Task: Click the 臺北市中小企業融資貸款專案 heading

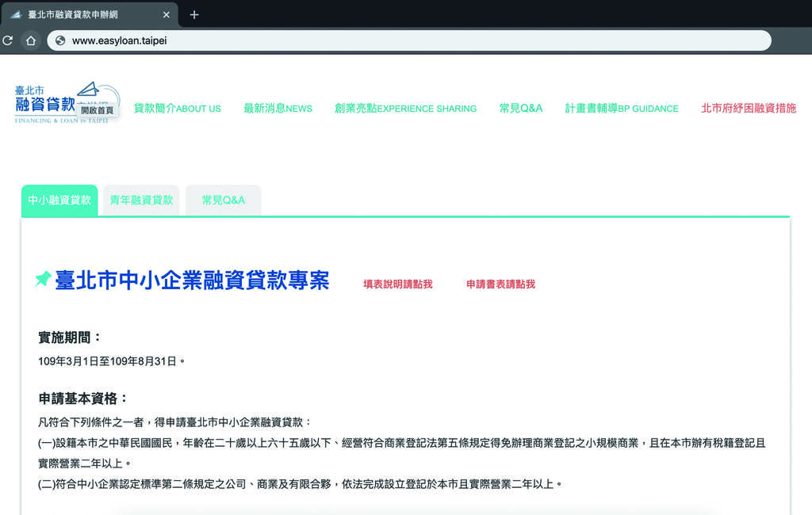Action: [192, 280]
